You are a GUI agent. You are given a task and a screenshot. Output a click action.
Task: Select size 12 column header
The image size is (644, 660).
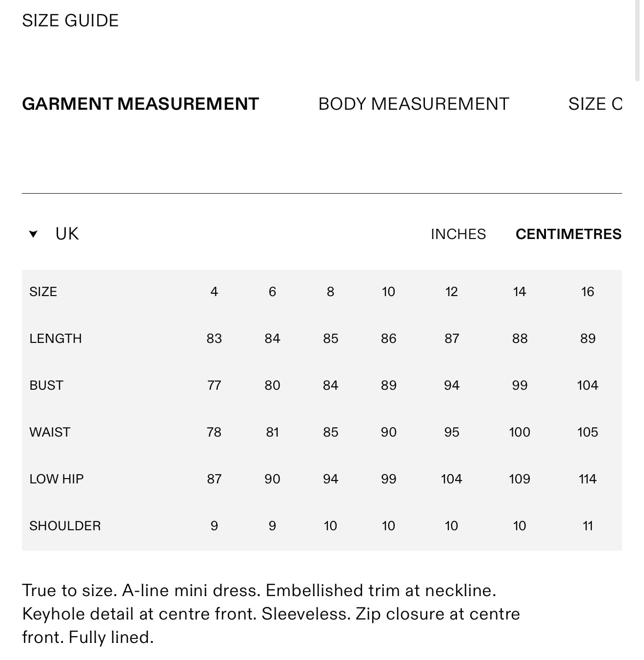451,292
